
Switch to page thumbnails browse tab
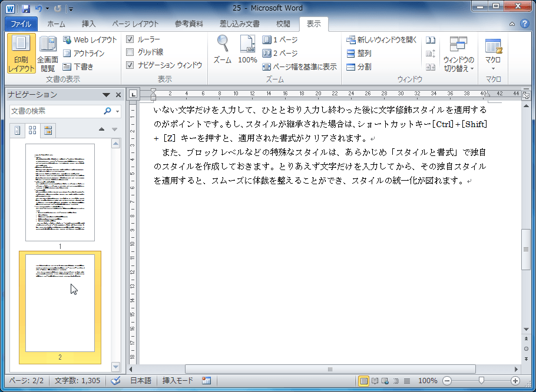tap(32, 131)
